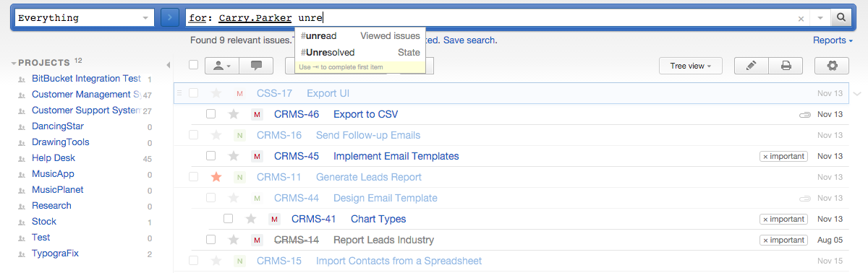Remove the important tag on CRMS-45
868x273 pixels.
click(765, 156)
